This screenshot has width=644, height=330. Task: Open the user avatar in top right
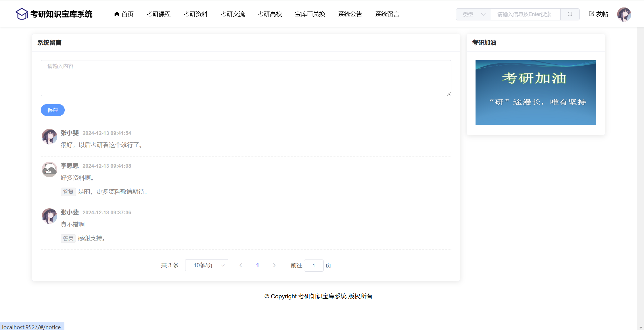click(624, 14)
